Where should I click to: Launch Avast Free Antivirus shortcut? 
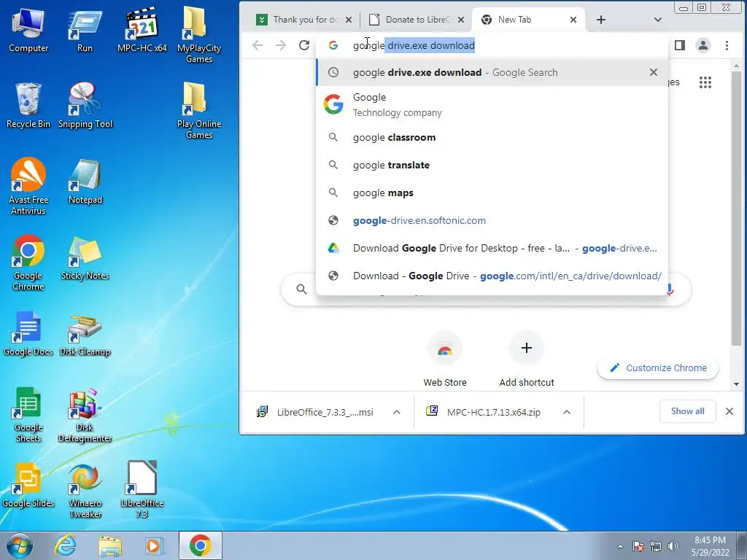coord(28,187)
